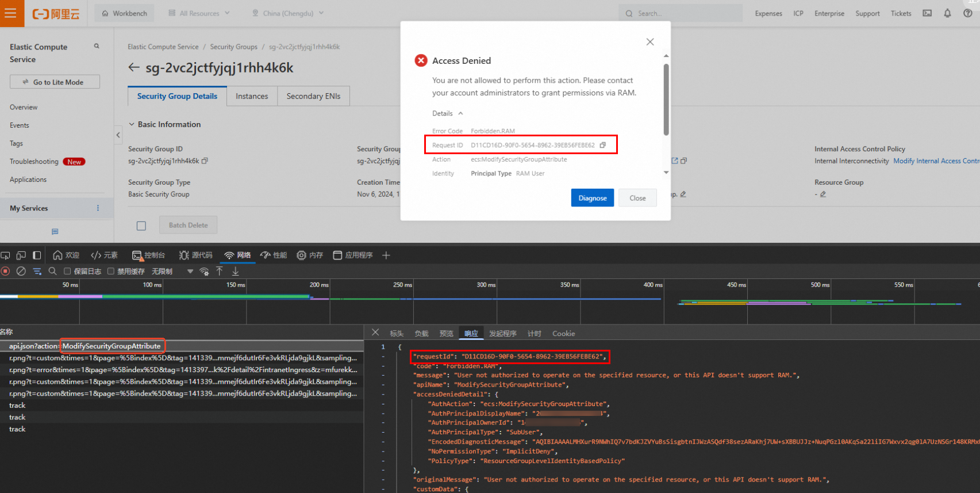The image size is (980, 493).
Task: Enable the Preserve log checkbox
Action: (67, 271)
